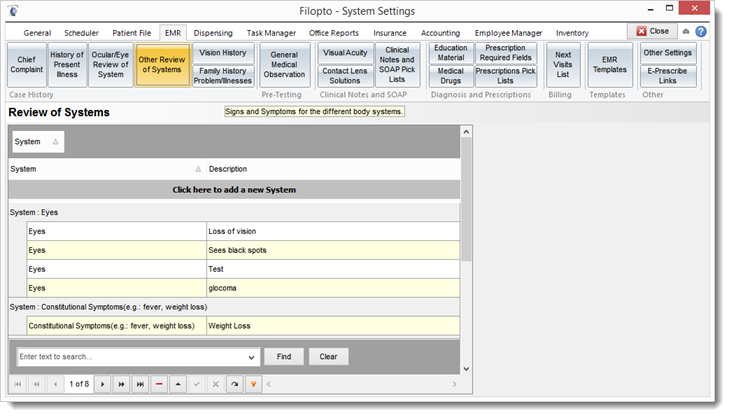Open E-Prescribe Links
This screenshot has width=730, height=417.
tap(668, 76)
